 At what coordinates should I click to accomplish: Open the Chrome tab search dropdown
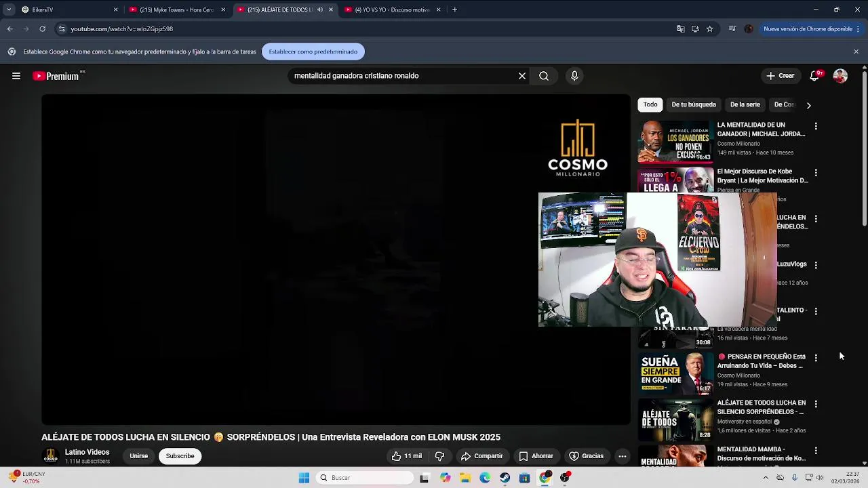pyautogui.click(x=9, y=9)
